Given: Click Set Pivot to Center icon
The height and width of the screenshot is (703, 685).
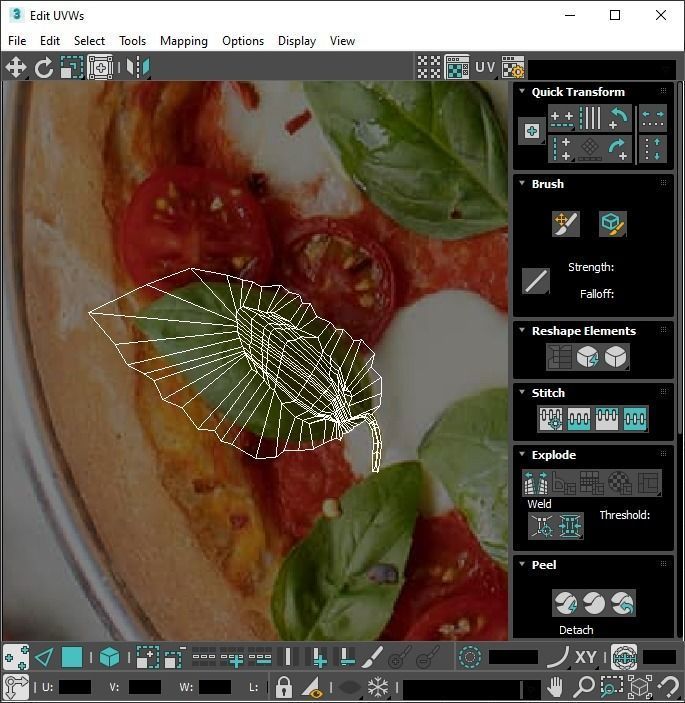Looking at the screenshot, I should click(532, 131).
